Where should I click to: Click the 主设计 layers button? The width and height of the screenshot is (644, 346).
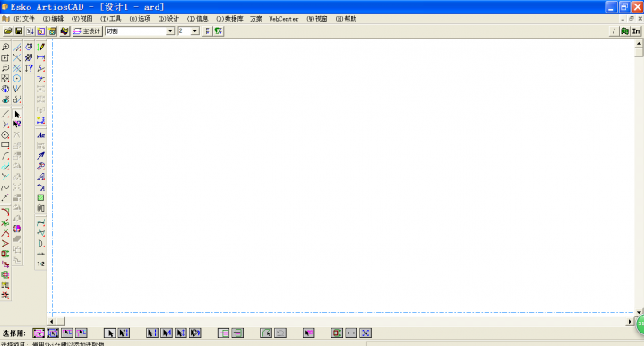(x=87, y=31)
